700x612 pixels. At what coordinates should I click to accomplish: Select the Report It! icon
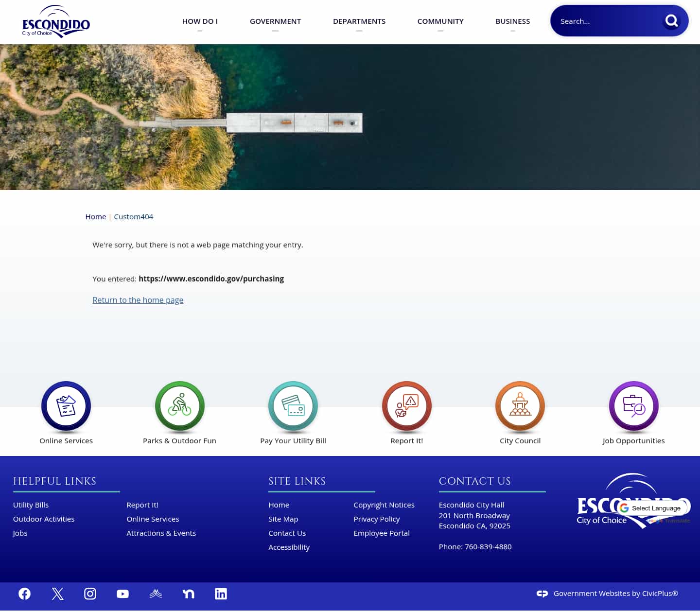point(406,406)
